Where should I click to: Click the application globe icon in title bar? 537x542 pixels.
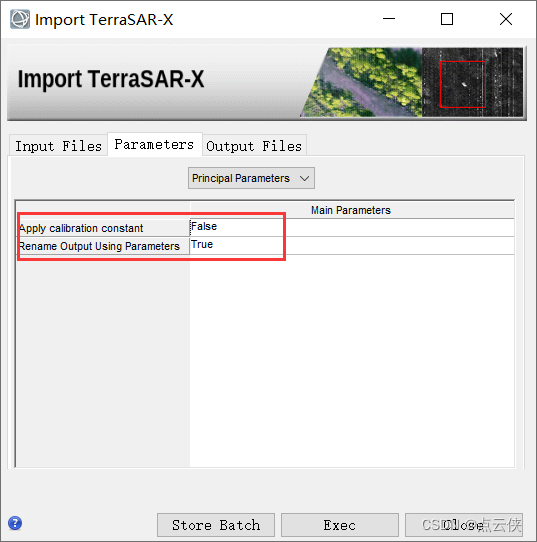(20, 19)
